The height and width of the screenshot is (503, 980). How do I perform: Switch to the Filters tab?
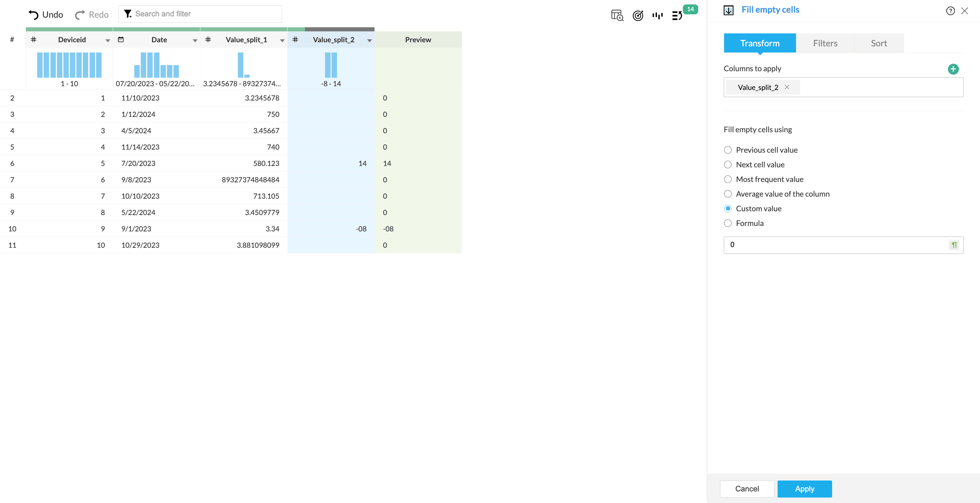tap(825, 43)
